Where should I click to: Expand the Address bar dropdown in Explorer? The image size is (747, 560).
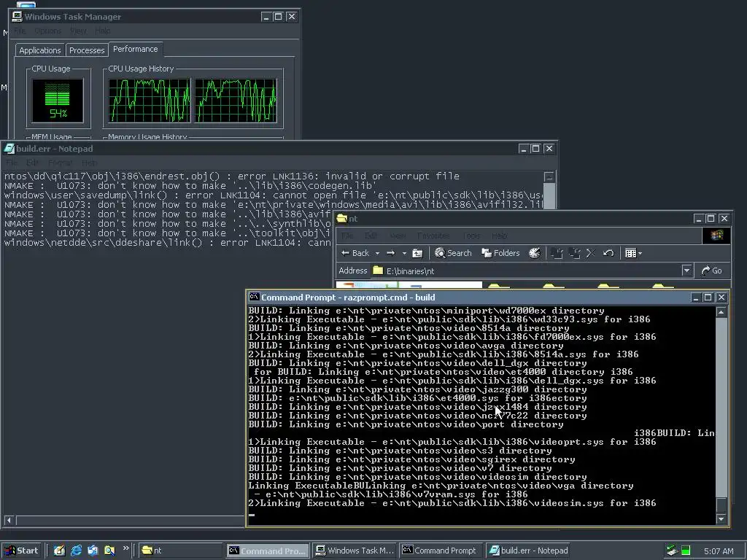686,271
